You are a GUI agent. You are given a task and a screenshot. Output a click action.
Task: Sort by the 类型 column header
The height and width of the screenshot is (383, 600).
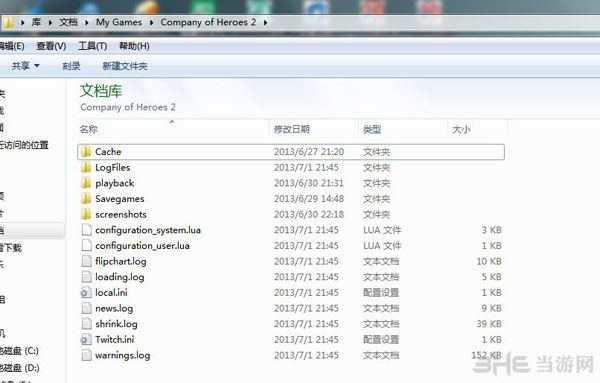click(372, 129)
